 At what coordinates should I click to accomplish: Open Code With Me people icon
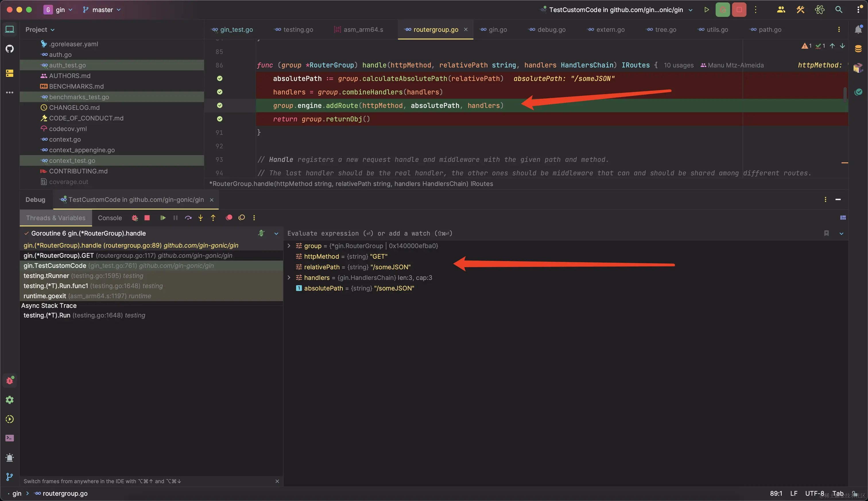[781, 10]
